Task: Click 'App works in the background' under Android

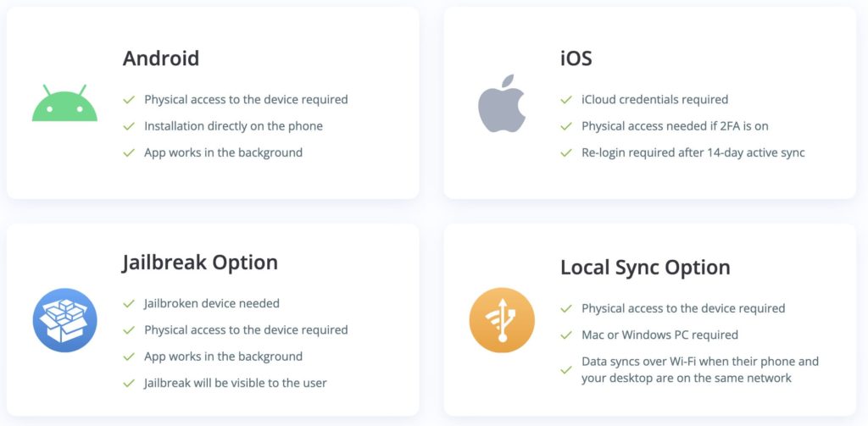Action: tap(223, 152)
